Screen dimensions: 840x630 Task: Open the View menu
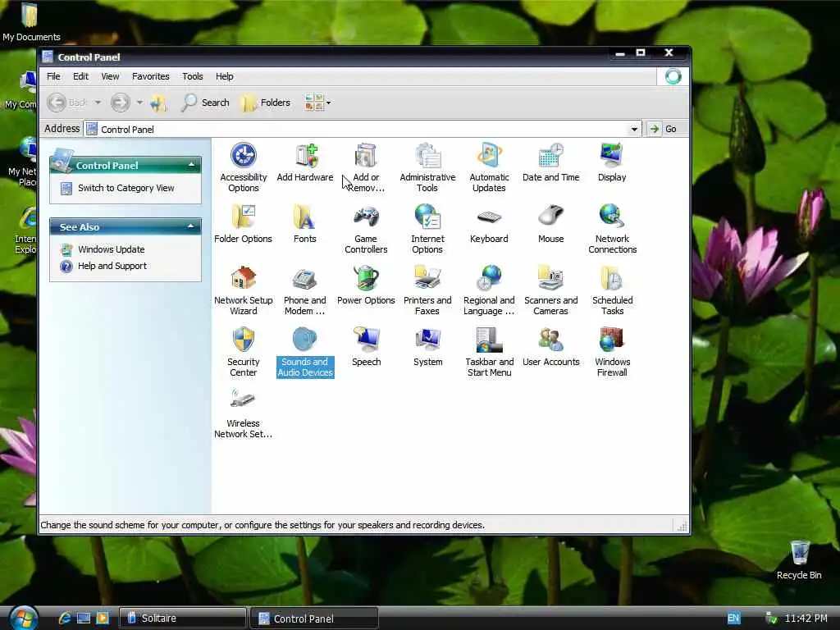point(111,76)
